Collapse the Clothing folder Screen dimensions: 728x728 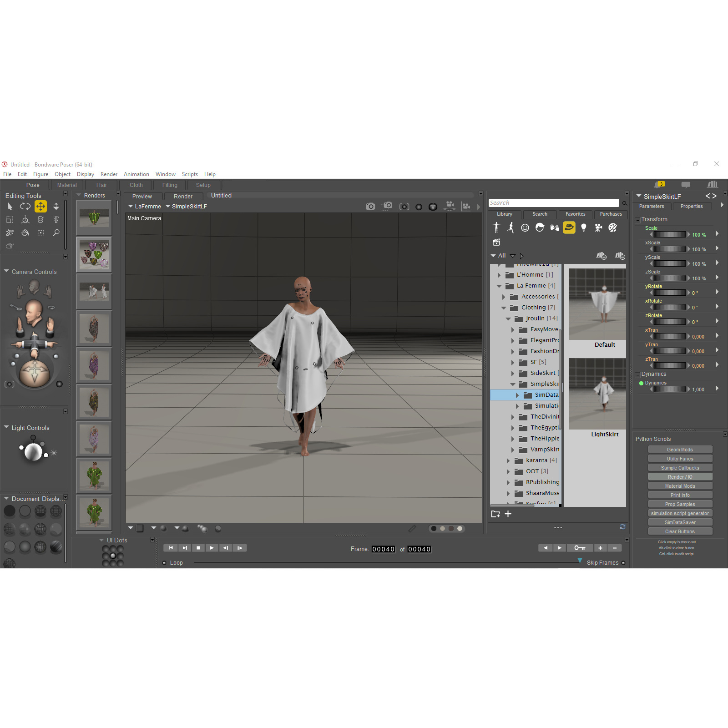pos(504,308)
